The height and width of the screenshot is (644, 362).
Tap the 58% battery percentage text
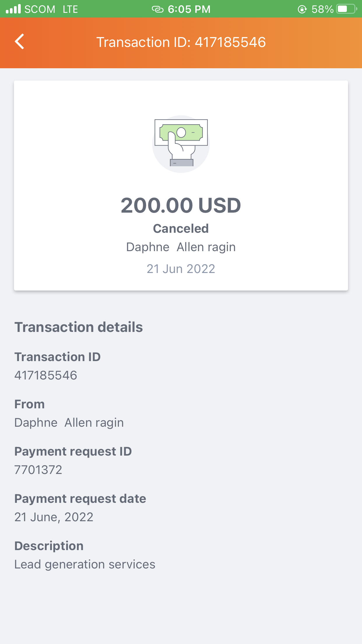click(322, 9)
